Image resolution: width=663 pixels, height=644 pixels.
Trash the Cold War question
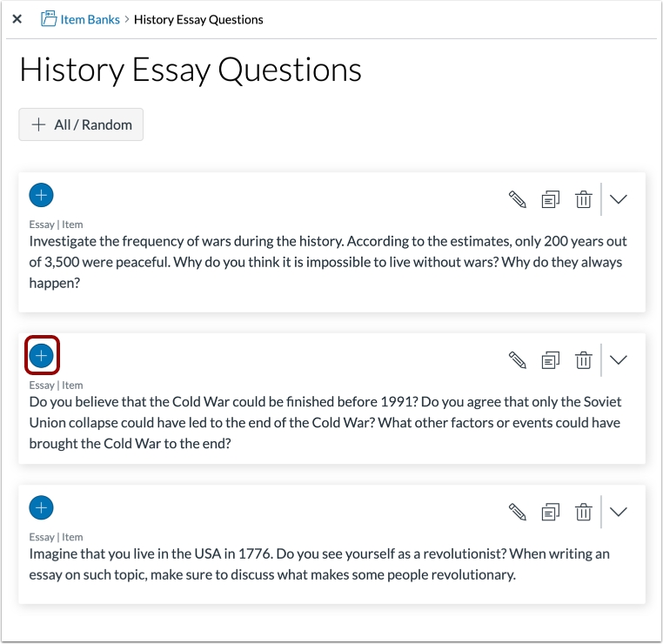tap(583, 359)
